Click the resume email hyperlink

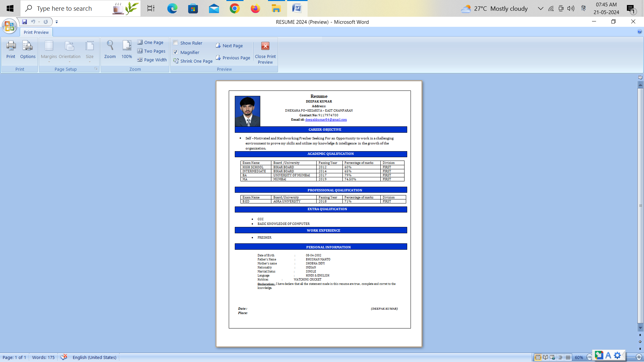click(326, 120)
